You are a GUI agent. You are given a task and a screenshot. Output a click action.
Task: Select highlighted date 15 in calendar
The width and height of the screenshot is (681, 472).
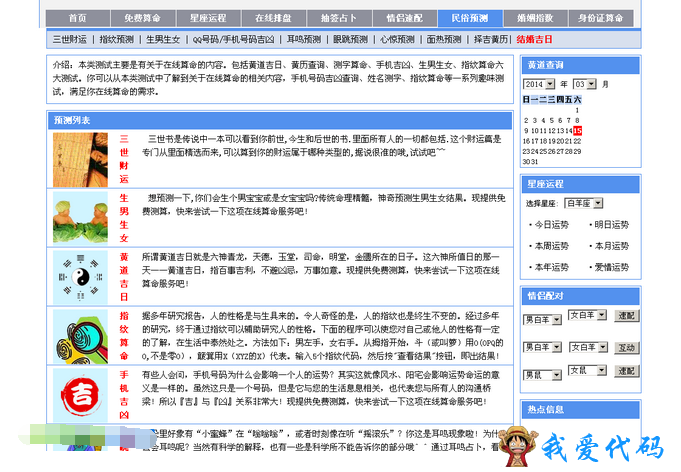[x=577, y=131]
